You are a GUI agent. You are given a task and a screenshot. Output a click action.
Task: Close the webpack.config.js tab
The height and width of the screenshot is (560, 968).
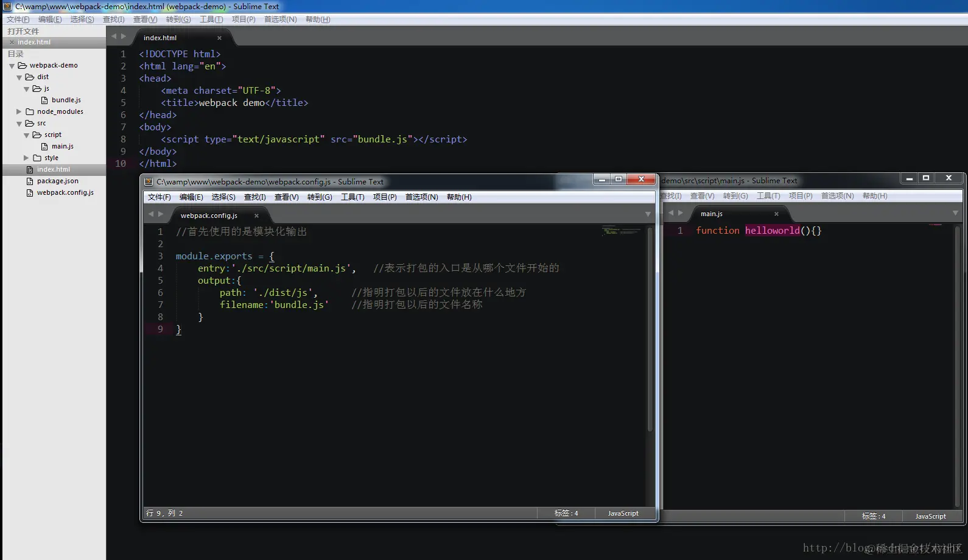[256, 216]
